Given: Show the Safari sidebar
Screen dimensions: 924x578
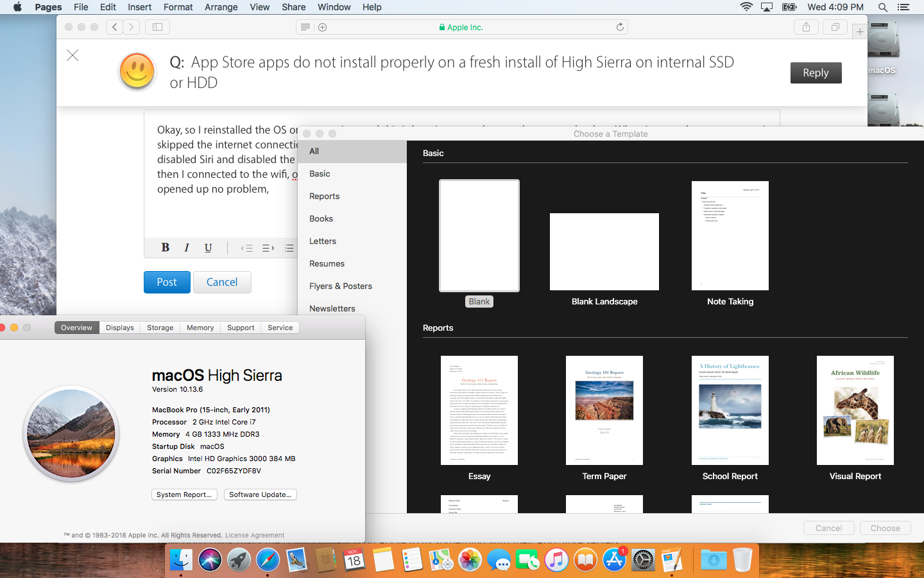Looking at the screenshot, I should coord(157,27).
